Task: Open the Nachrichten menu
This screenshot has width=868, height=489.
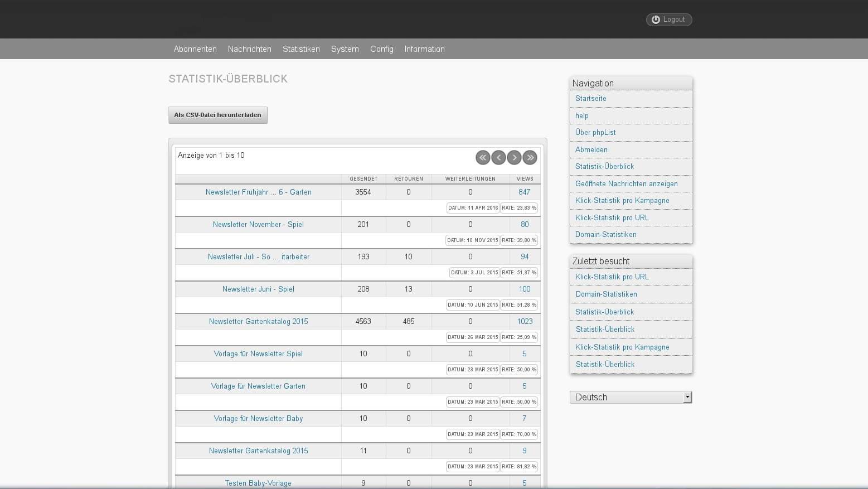Action: pos(249,49)
